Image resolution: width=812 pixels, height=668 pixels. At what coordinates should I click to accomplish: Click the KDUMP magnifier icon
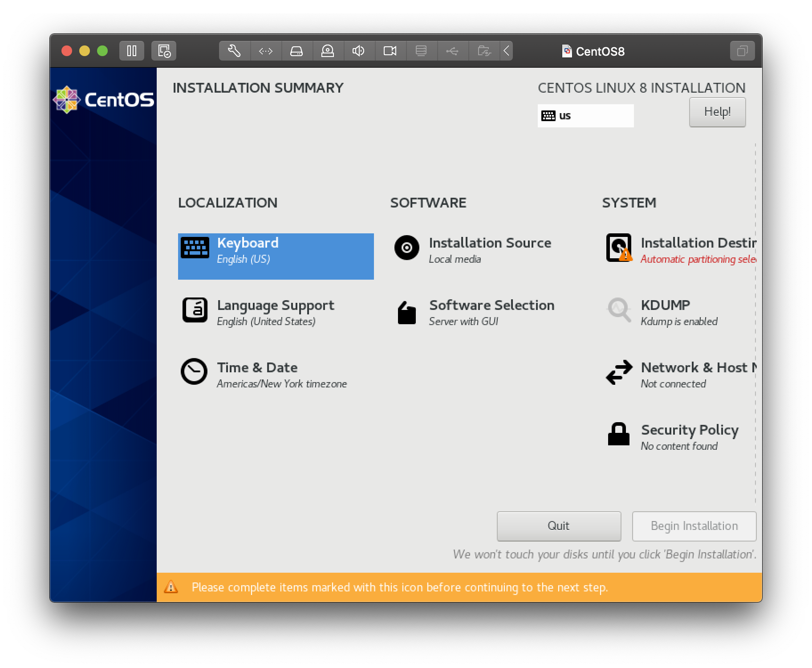619,310
